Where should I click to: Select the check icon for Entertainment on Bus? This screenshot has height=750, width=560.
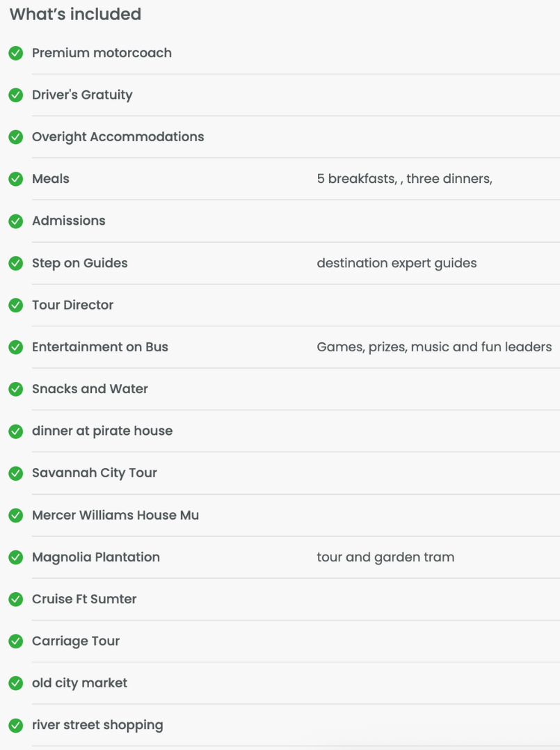[16, 347]
